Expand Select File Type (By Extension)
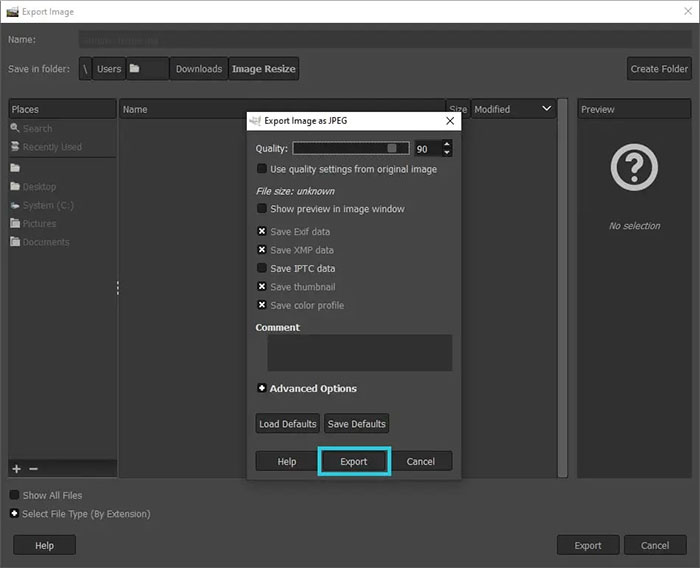Viewport: 700px width, 568px height. pos(15,514)
